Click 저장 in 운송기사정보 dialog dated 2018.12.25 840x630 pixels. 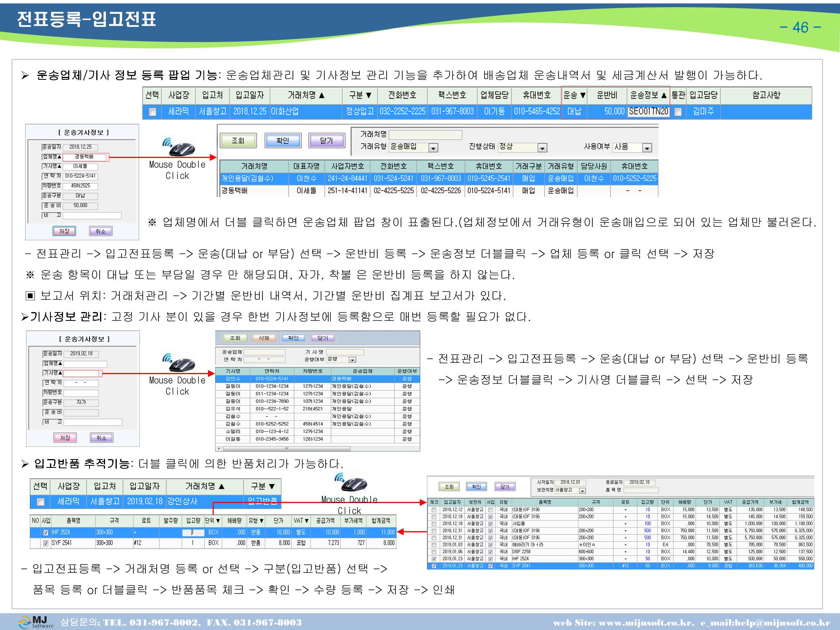64,231
